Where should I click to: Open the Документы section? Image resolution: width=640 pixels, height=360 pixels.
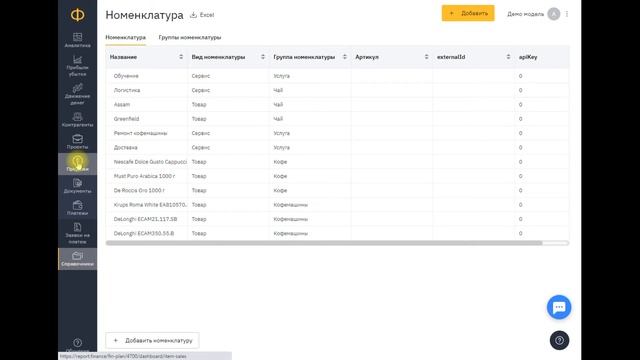tap(78, 186)
